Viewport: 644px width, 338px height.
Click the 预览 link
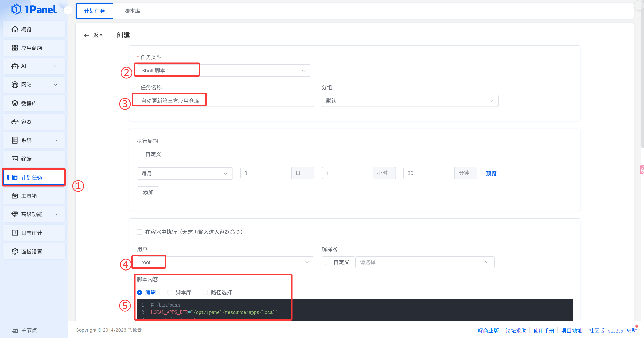click(x=491, y=173)
